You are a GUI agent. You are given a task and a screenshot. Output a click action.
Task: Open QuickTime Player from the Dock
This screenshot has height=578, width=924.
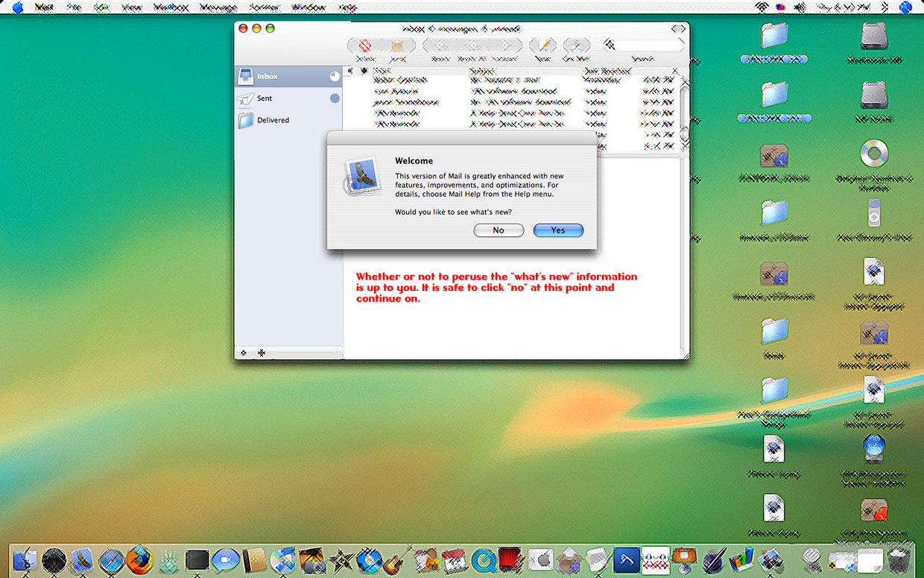pyautogui.click(x=484, y=560)
